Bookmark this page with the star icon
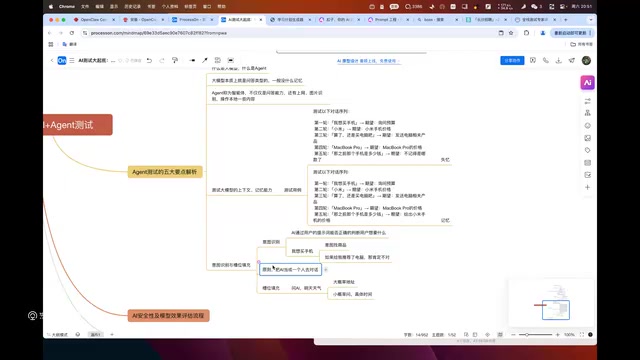 coord(511,33)
